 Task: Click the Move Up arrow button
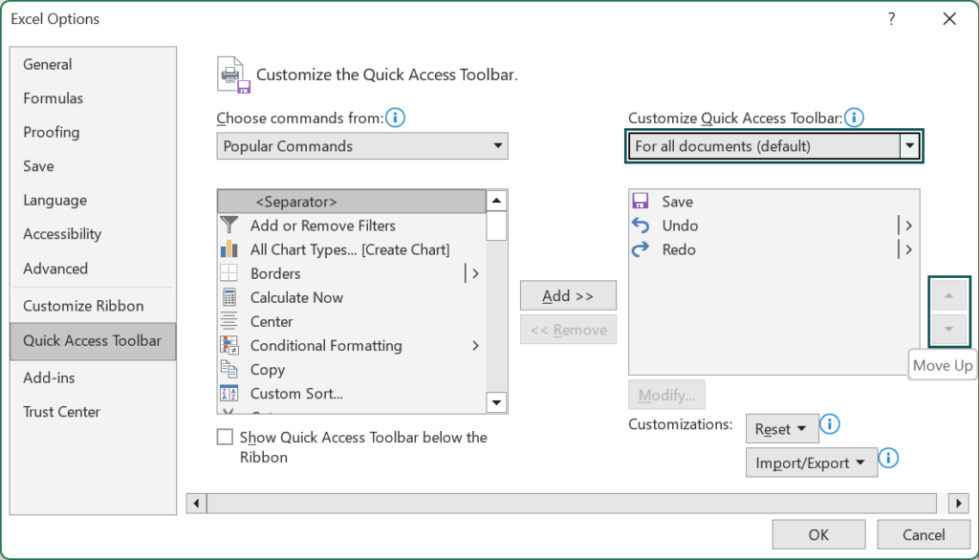click(x=949, y=296)
